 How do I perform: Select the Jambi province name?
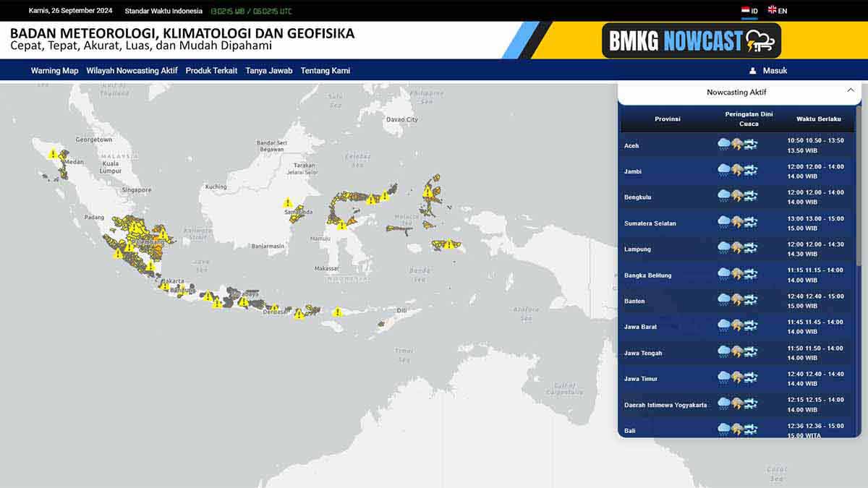[x=633, y=172]
